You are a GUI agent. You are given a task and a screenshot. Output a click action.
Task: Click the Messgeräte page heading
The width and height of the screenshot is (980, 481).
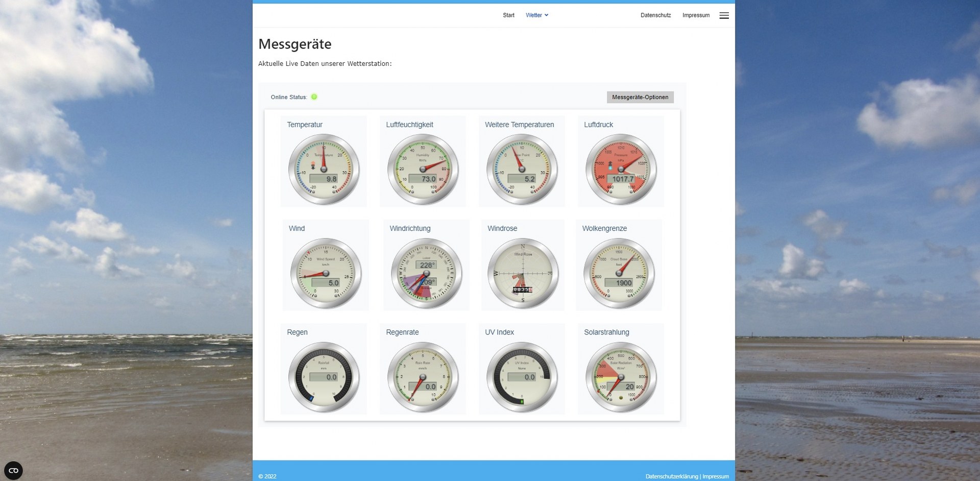295,44
